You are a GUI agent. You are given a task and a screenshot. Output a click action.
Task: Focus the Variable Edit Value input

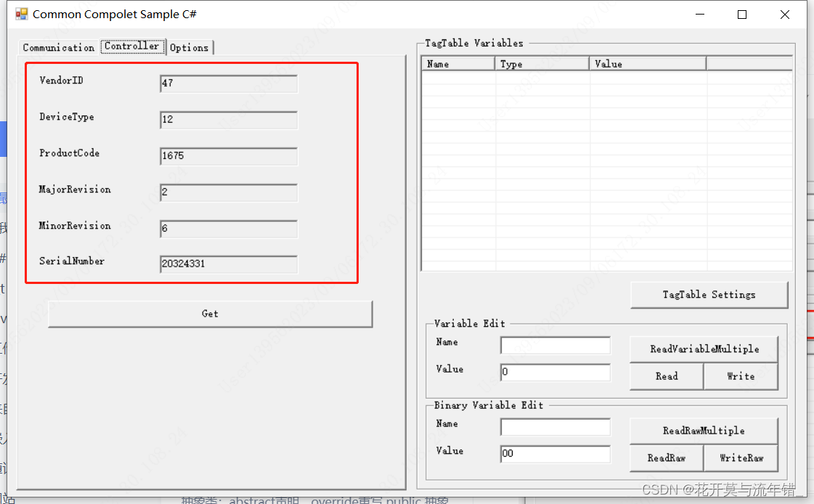[555, 372]
